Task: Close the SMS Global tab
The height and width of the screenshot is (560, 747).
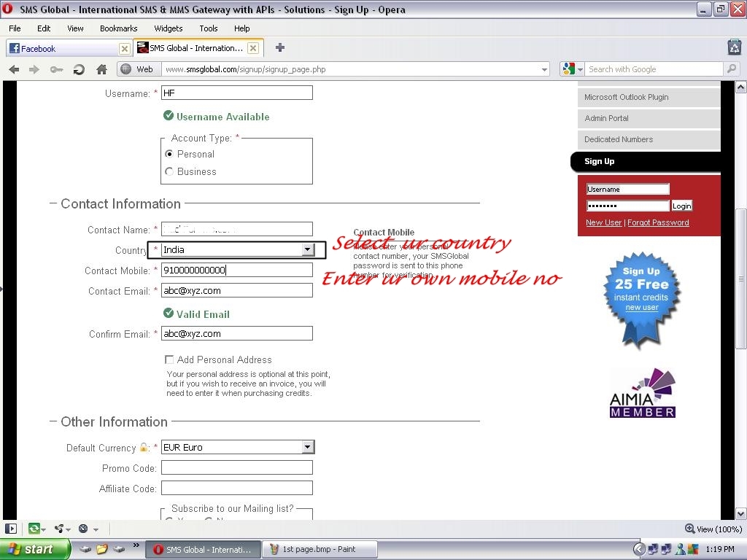Action: click(253, 48)
